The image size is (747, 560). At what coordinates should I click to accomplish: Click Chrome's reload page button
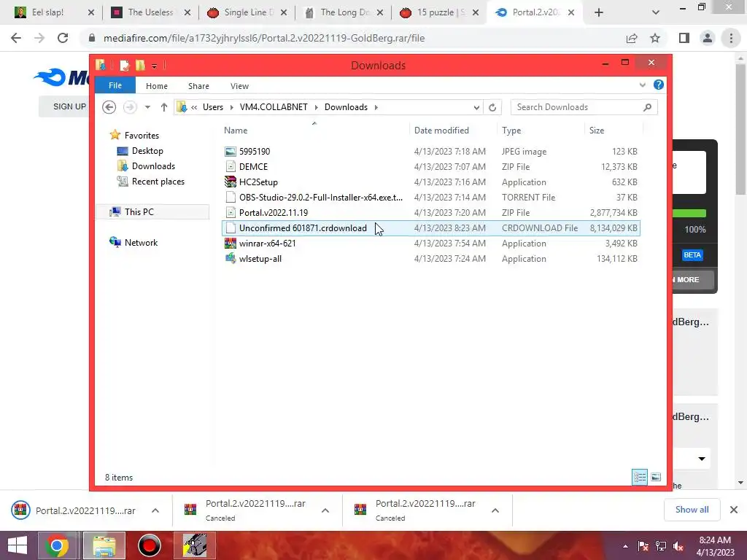pos(63,38)
